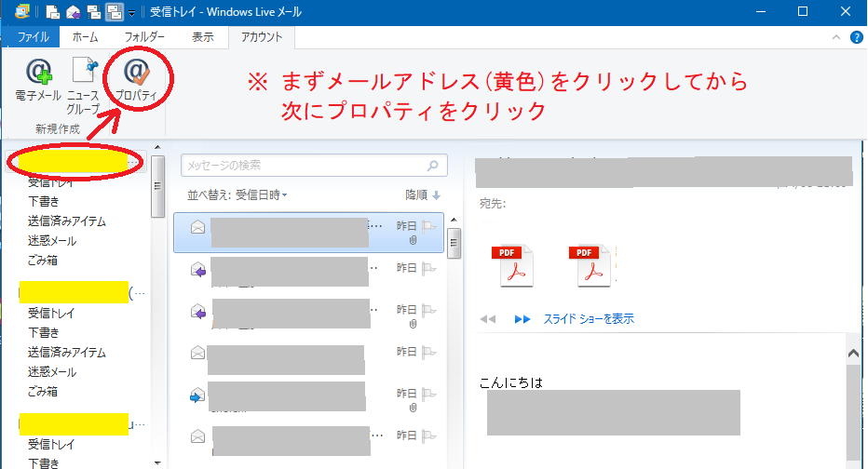This screenshot has height=469, width=868.
Task: Click the paperclip icon on the selected message
Action: tap(413, 240)
